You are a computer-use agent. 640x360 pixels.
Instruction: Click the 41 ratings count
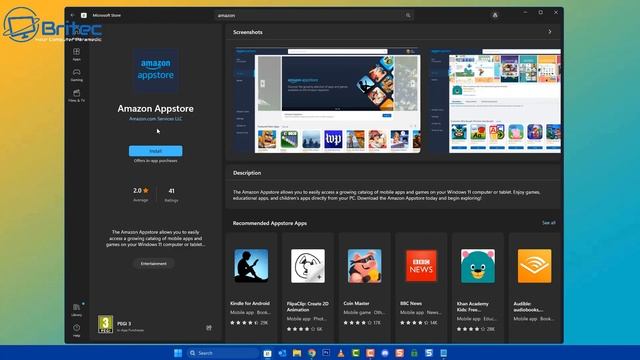[x=171, y=193]
